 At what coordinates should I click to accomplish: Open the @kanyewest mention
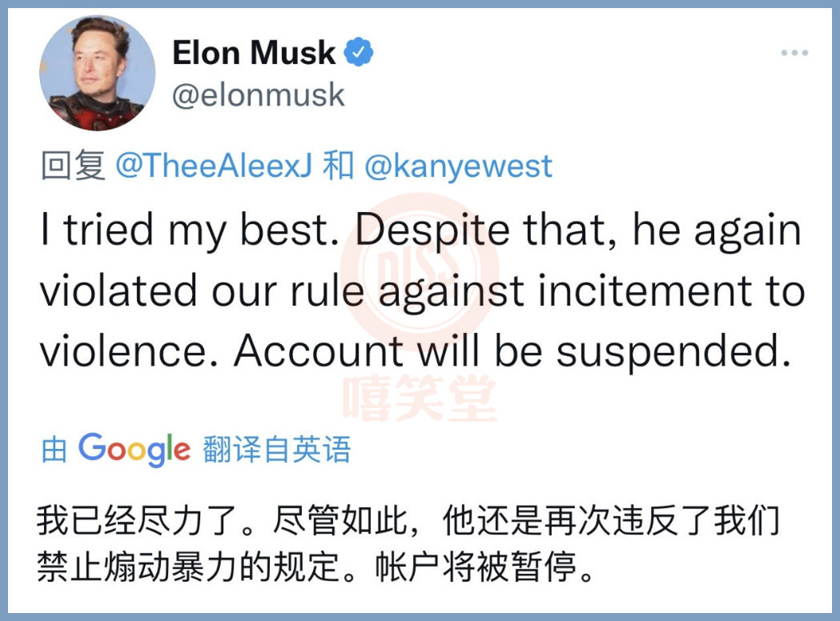point(459,166)
